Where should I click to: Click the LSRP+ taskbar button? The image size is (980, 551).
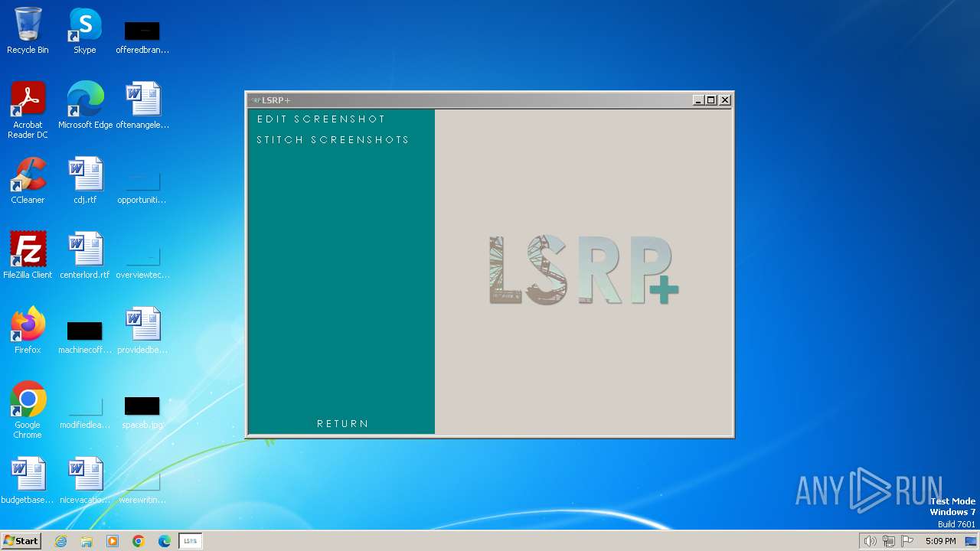(x=191, y=541)
